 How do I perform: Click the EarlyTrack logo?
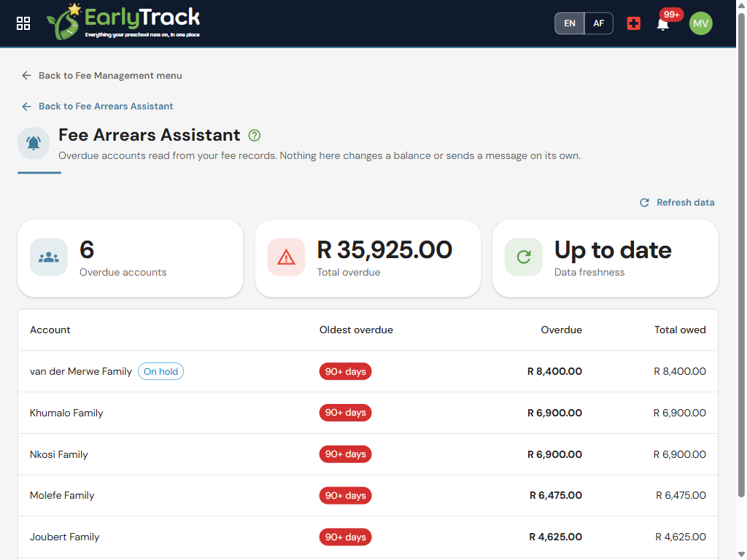click(x=123, y=22)
